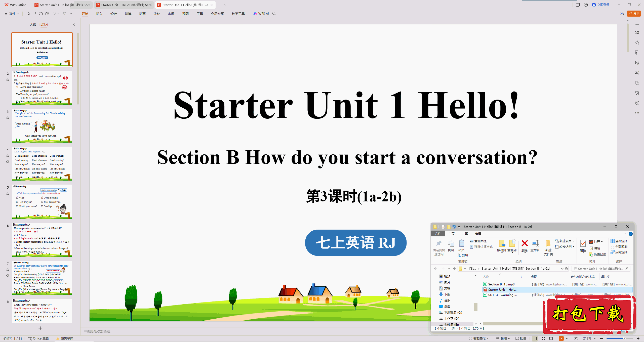644x342 pixels.
Task: Collapse the slide thumbnail panel
Action: 74,24
